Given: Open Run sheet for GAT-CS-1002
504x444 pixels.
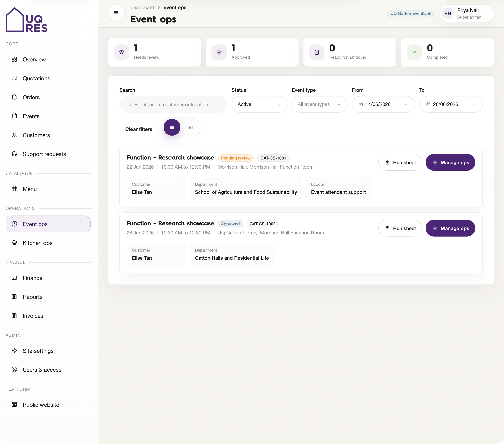Looking at the screenshot, I should (x=400, y=228).
